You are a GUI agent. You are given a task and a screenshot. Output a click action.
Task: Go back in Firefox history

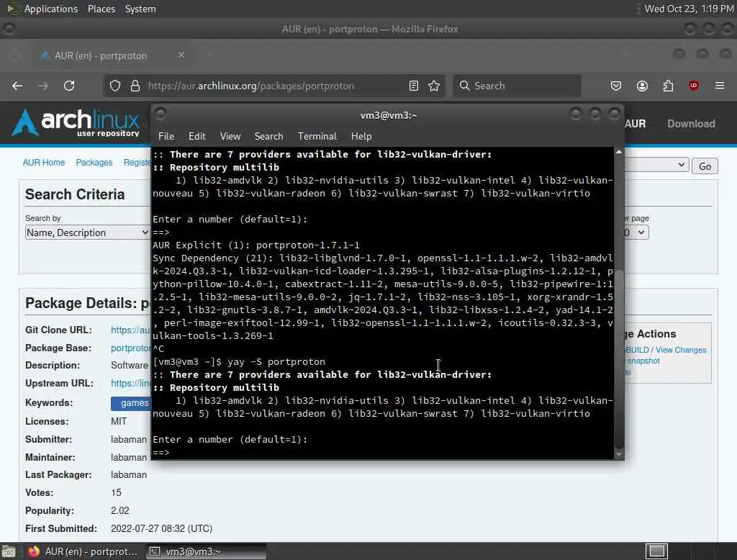[17, 86]
